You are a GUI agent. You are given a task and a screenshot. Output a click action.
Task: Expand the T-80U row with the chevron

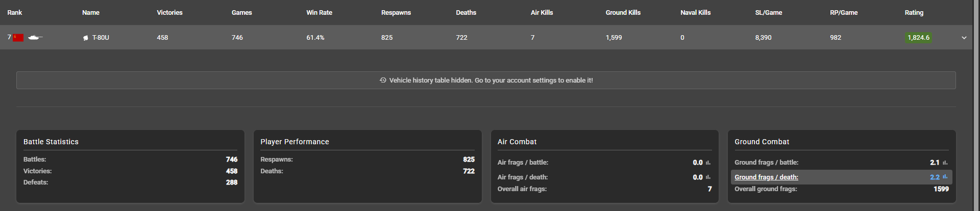point(964,38)
